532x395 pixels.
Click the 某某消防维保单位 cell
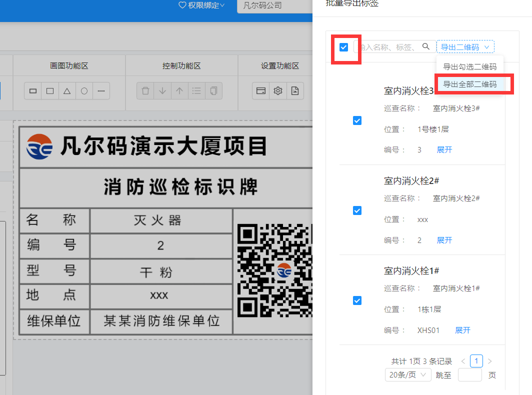[x=161, y=321]
